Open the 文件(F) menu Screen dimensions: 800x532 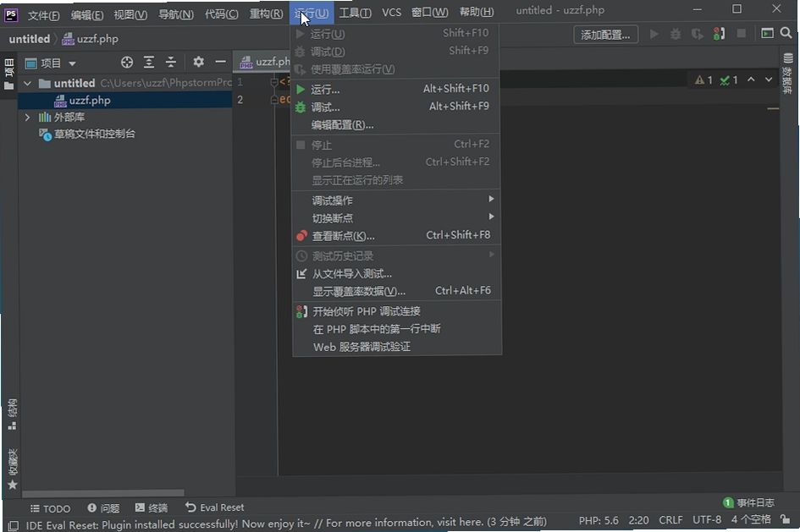pos(43,15)
